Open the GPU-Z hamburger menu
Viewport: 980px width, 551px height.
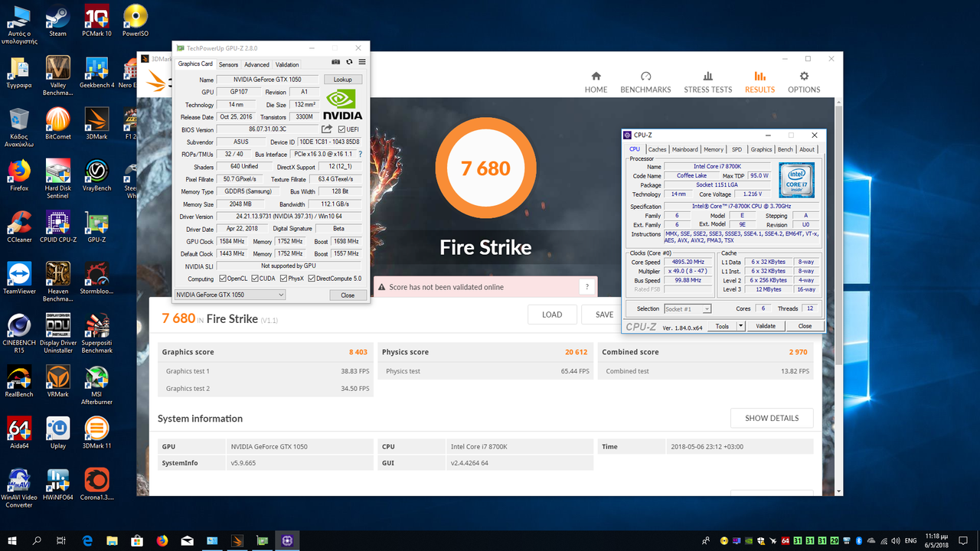pos(362,62)
